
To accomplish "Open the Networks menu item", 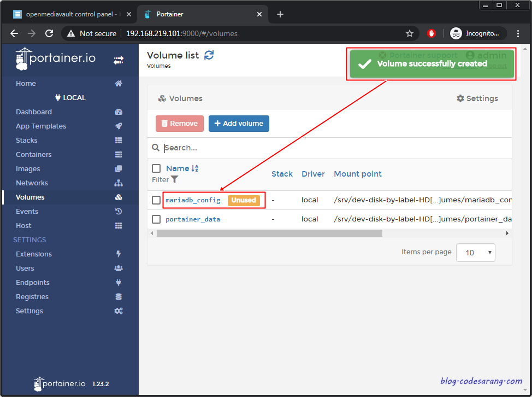I will (x=32, y=183).
